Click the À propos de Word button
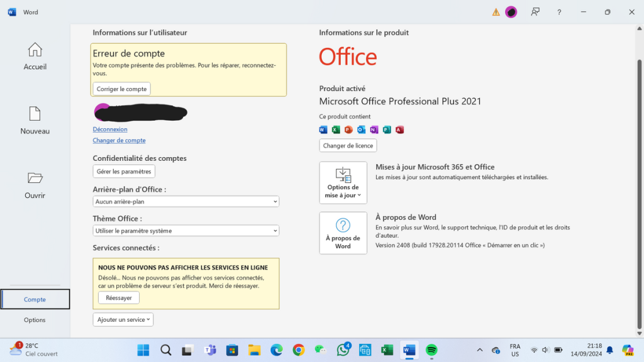 point(343,233)
